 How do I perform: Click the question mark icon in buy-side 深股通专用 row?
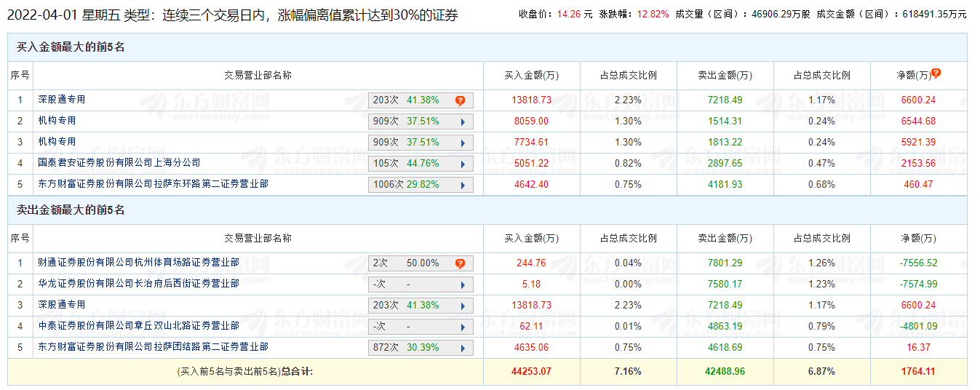pyautogui.click(x=460, y=101)
